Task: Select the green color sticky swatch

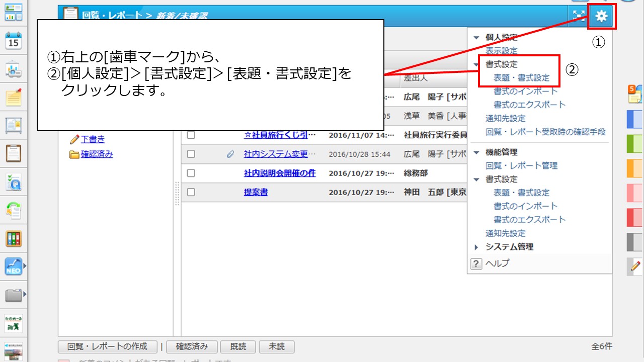Action: coord(634,143)
